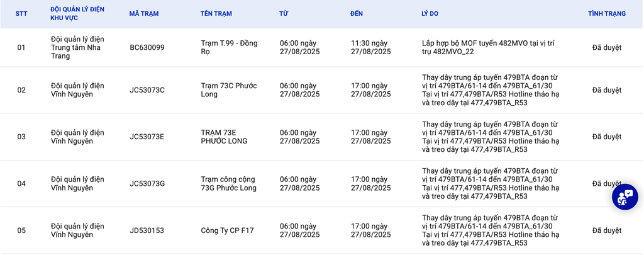Select the MÃ TRẠM column header
Image resolution: width=644 pixels, height=255 pixels.
tap(144, 14)
